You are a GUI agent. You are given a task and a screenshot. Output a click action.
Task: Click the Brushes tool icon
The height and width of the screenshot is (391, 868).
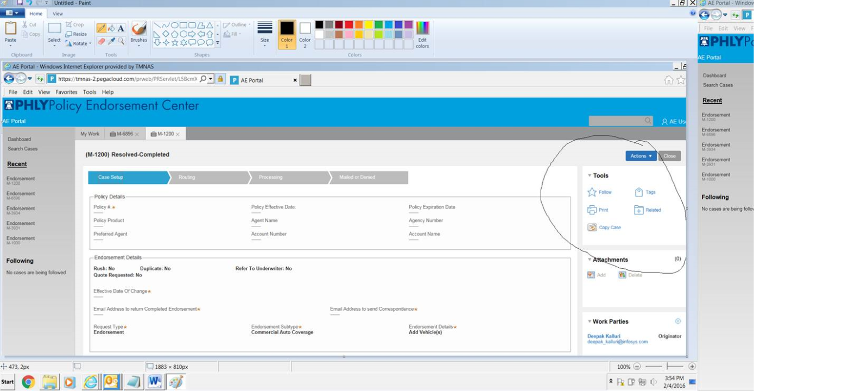point(139,28)
